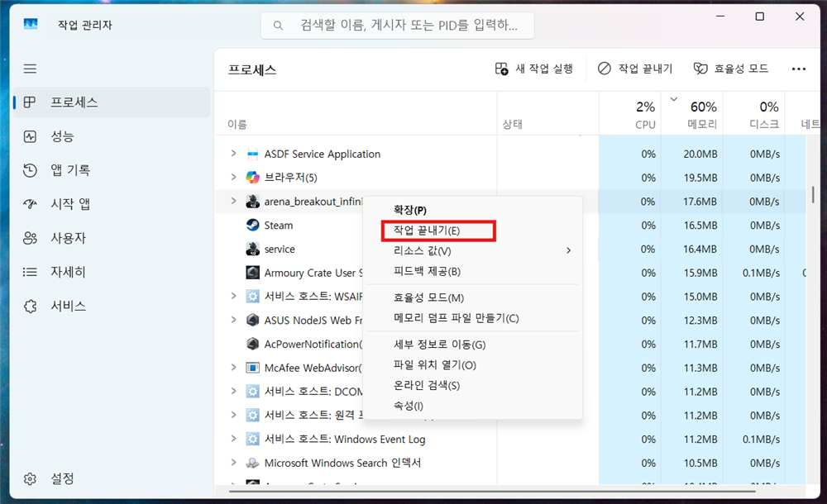827x504 pixels.
Task: Open the 사용자 (Users) page
Action: (112, 238)
